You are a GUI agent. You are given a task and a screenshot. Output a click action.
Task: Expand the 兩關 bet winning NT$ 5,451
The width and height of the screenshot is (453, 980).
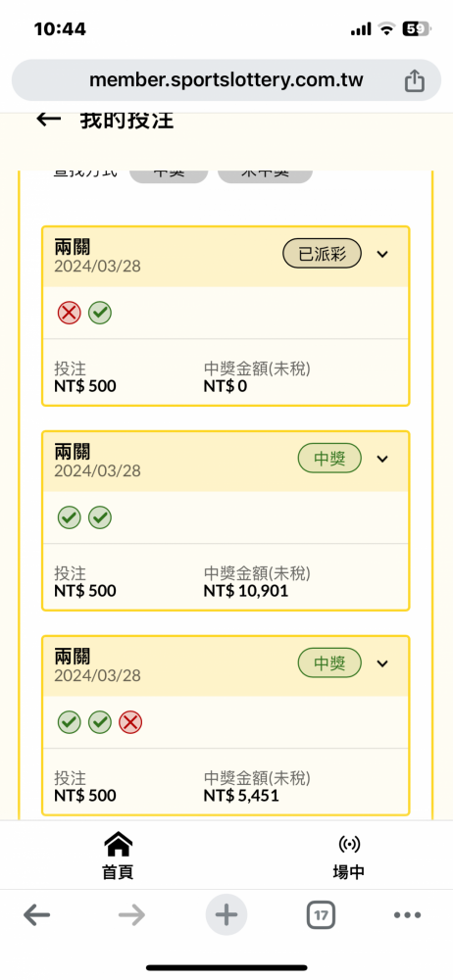pyautogui.click(x=383, y=663)
